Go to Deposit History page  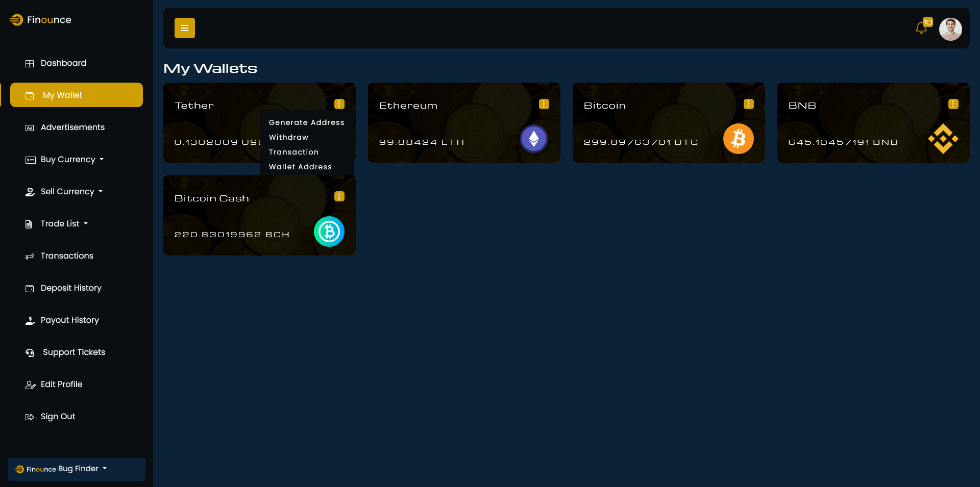71,288
